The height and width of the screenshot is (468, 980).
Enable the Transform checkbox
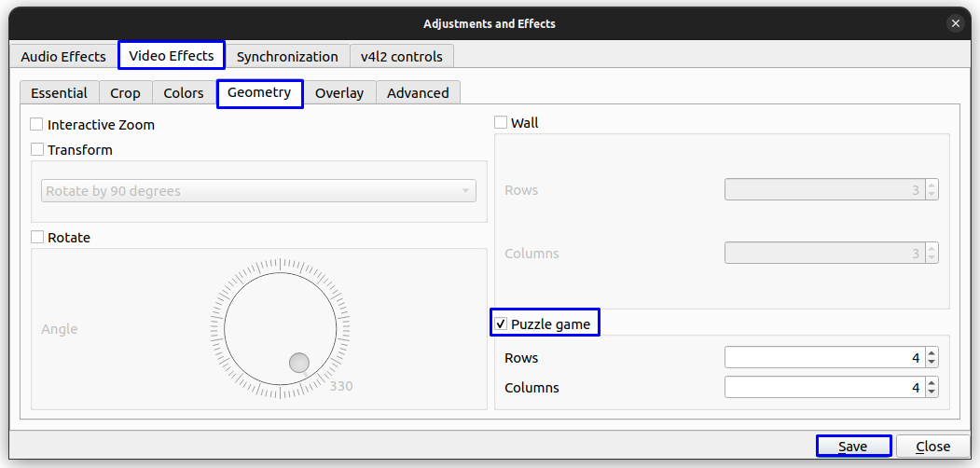(37, 150)
